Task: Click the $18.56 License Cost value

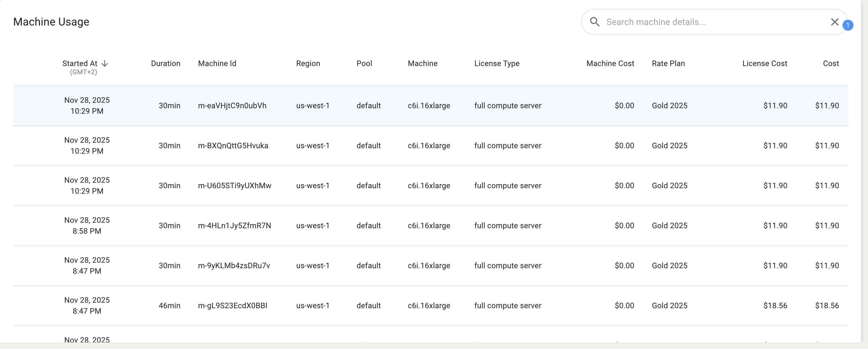Action: (x=775, y=305)
